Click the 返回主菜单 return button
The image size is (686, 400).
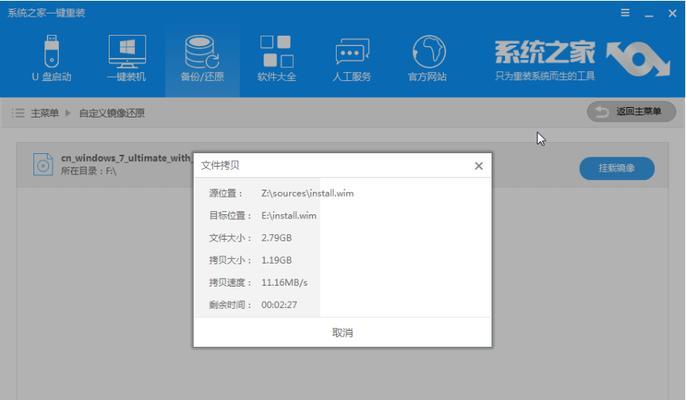[631, 112]
